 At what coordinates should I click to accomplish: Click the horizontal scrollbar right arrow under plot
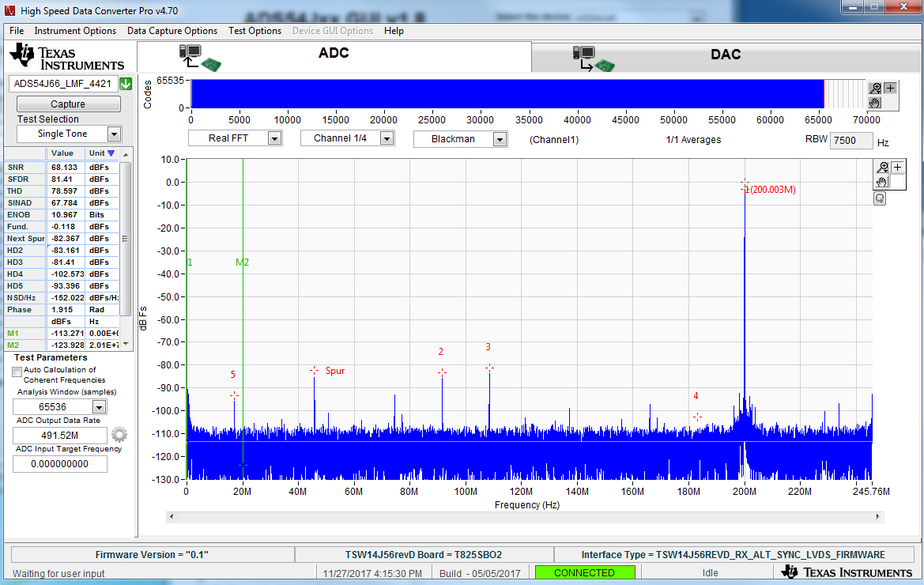tap(877, 517)
